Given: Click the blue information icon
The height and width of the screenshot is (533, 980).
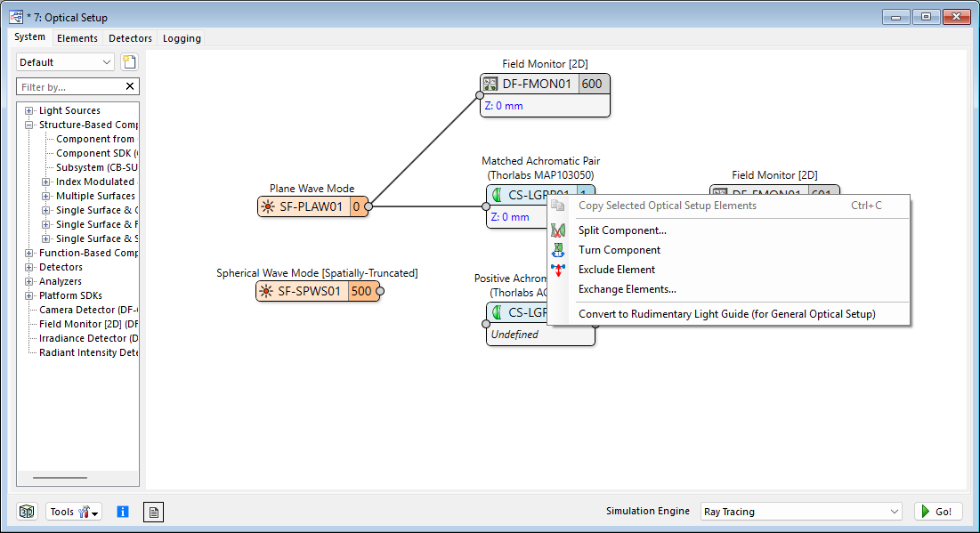Looking at the screenshot, I should tap(123, 512).
